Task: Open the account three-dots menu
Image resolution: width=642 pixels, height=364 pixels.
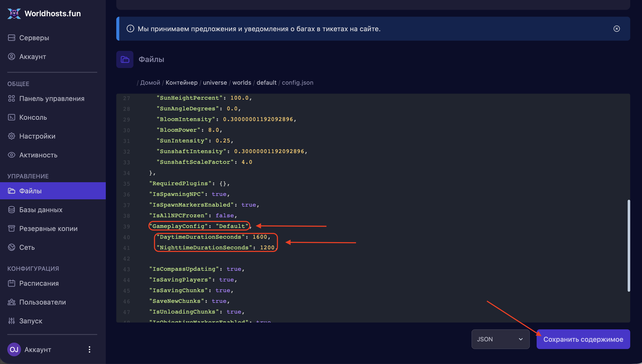Action: [x=89, y=349]
